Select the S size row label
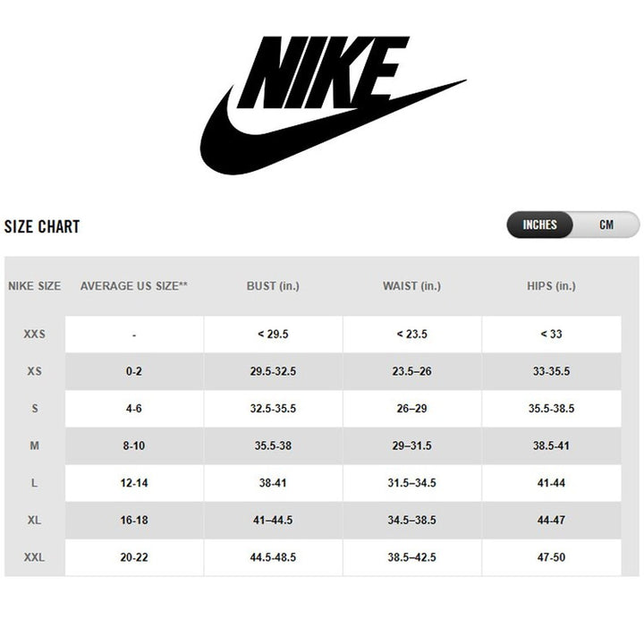The width and height of the screenshot is (644, 644). 35,409
